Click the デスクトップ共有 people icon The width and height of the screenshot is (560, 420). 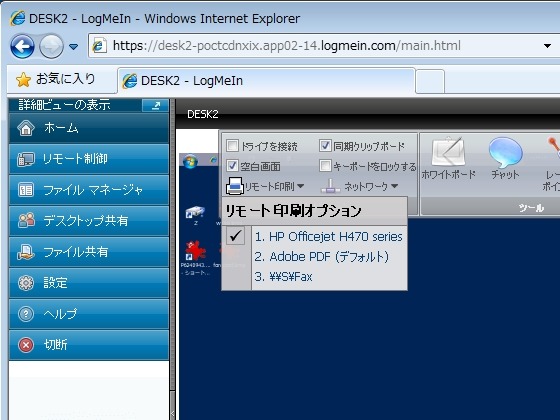[x=26, y=220]
